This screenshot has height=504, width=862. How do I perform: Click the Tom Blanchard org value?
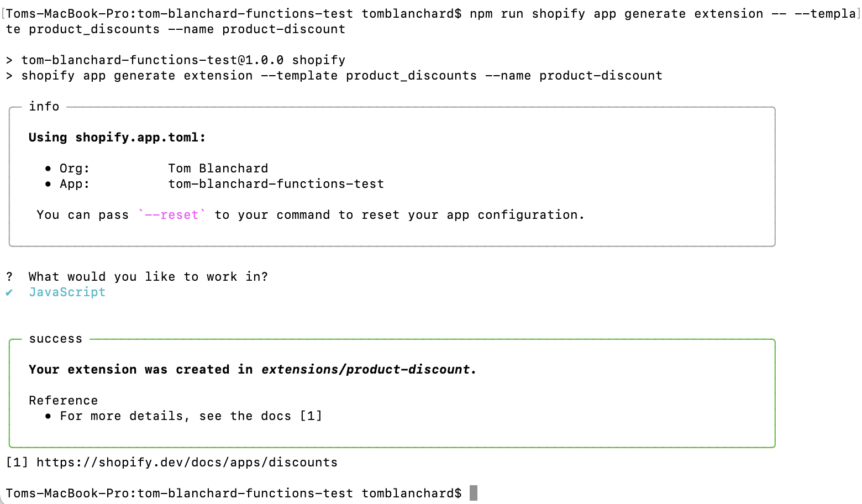(218, 169)
